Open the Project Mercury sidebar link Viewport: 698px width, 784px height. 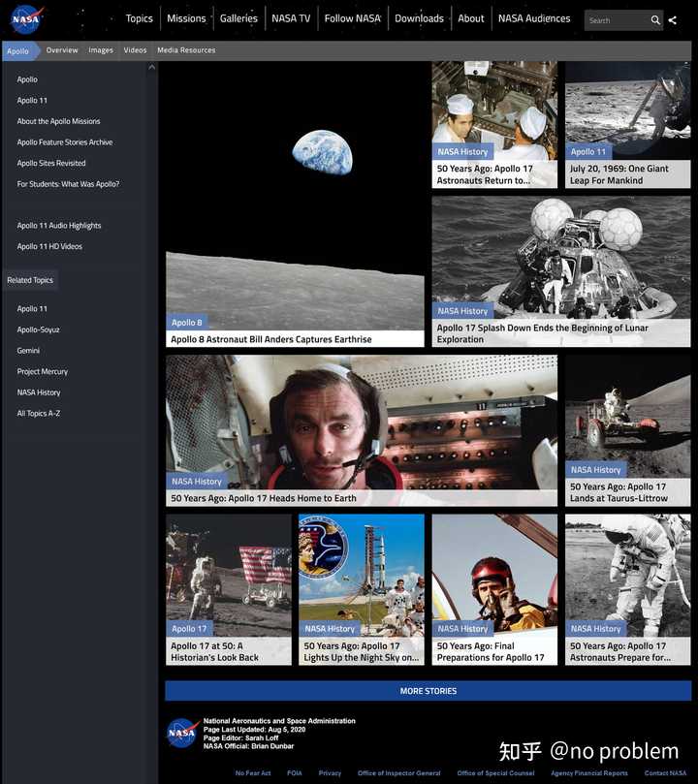click(43, 371)
